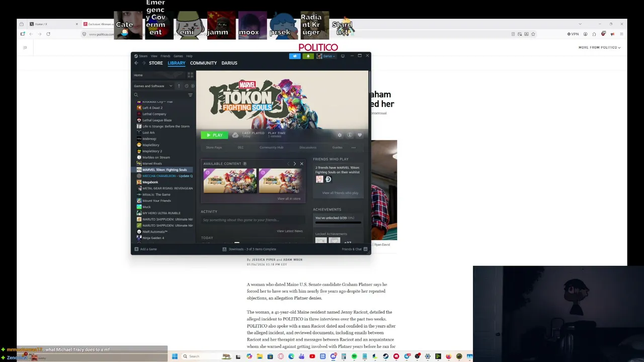Open Steam announcements megaphone button
The height and width of the screenshot is (362, 644).
pyautogui.click(x=295, y=56)
